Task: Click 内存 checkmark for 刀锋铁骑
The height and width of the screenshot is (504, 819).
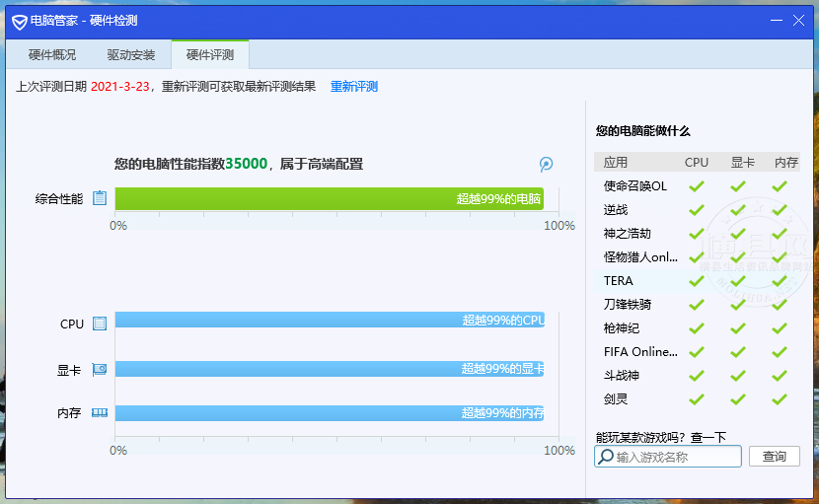Action: tap(780, 305)
